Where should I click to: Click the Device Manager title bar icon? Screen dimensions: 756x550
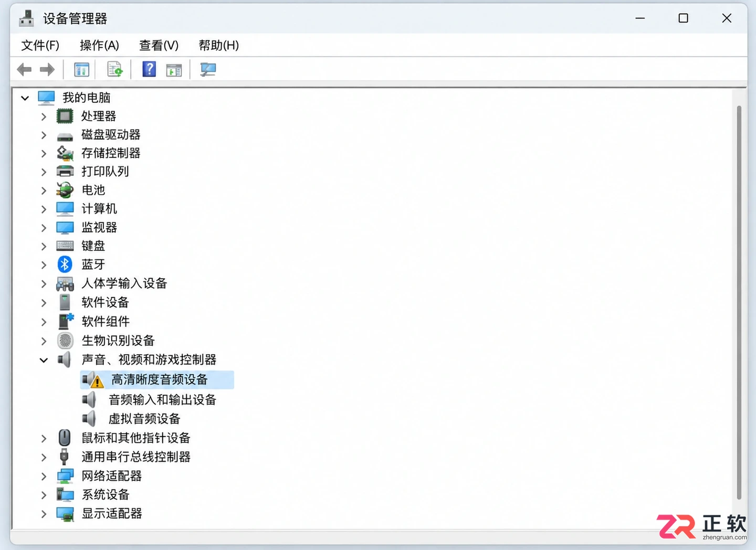(26, 18)
